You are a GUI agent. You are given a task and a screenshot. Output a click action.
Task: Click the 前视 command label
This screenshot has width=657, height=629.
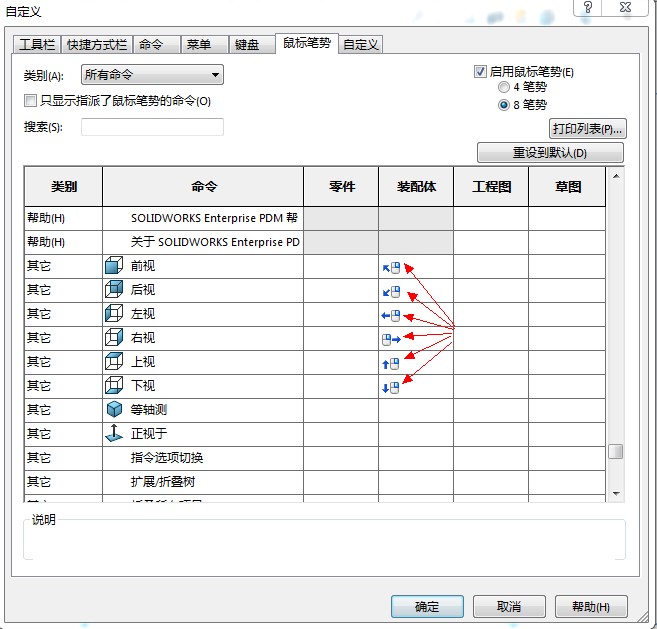pyautogui.click(x=142, y=266)
